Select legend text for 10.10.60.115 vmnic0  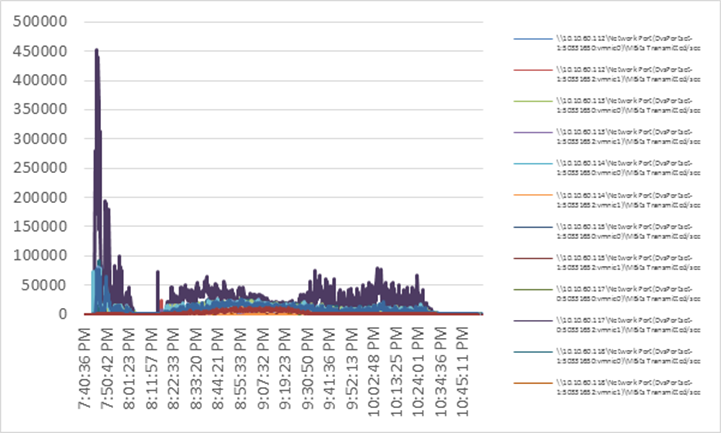(x=628, y=232)
